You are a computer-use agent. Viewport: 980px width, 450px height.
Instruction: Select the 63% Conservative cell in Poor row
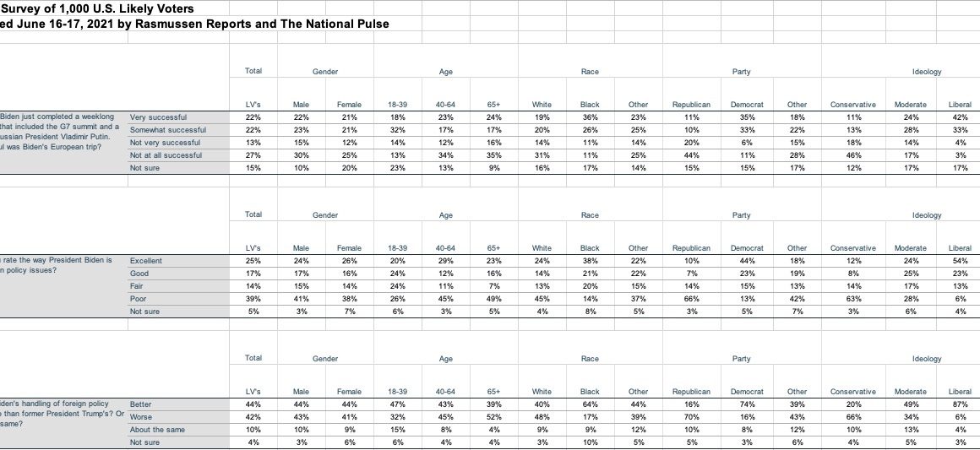tap(854, 301)
